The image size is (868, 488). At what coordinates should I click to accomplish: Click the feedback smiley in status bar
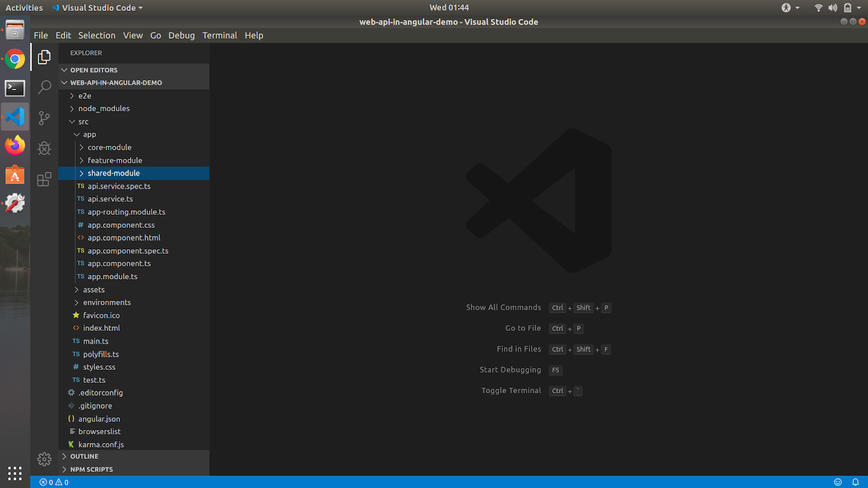(838, 482)
